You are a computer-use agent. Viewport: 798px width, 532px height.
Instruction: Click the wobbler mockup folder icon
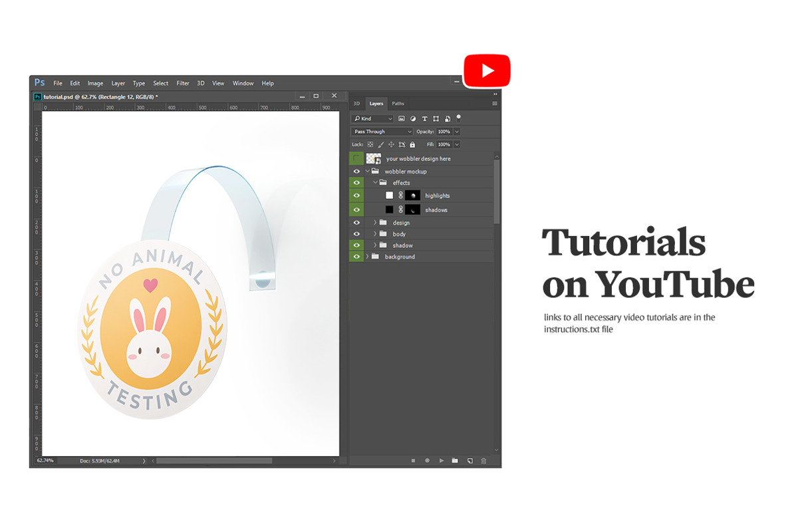(375, 171)
